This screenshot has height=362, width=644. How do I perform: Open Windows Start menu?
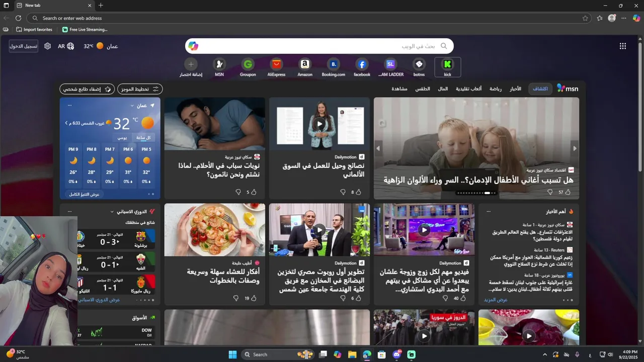pyautogui.click(x=232, y=354)
